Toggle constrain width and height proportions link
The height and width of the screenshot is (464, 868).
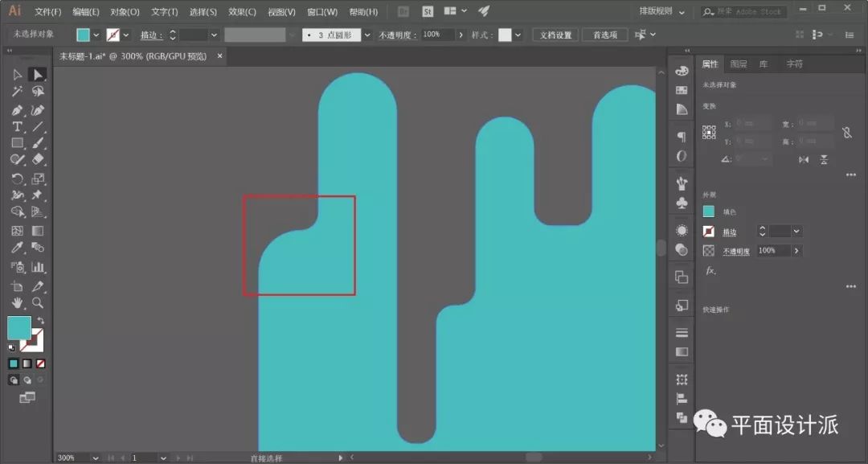click(846, 133)
